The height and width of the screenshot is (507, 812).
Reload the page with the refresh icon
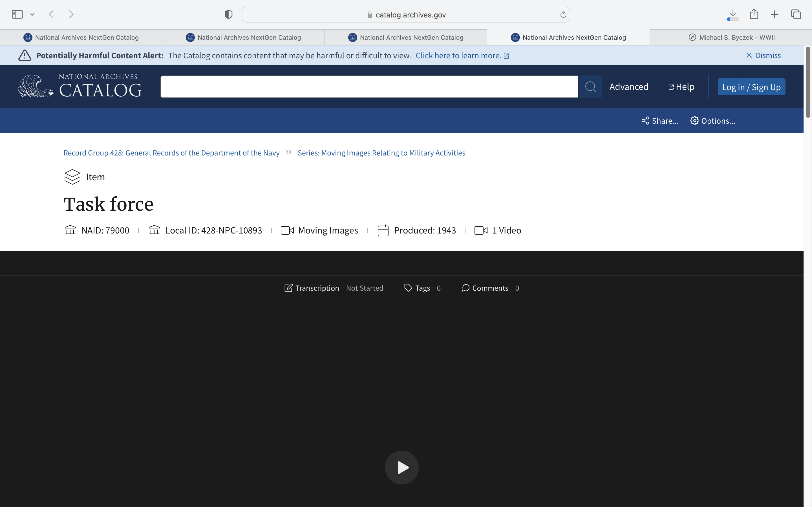[x=563, y=14]
